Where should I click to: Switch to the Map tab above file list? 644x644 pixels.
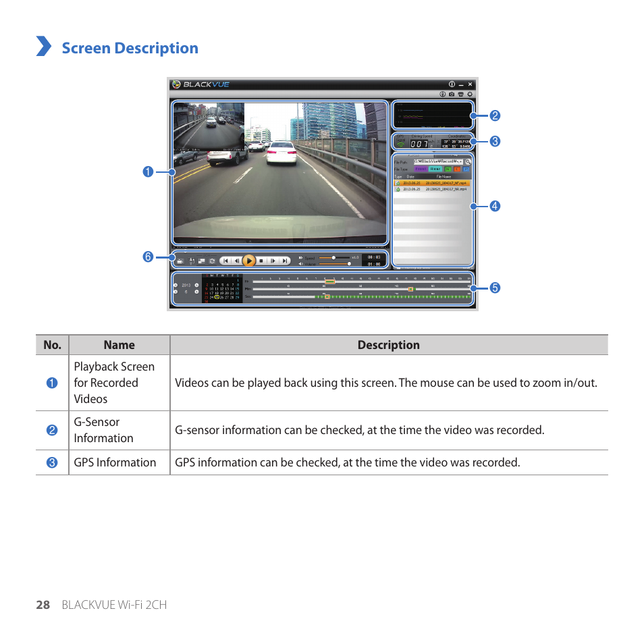coord(453,156)
